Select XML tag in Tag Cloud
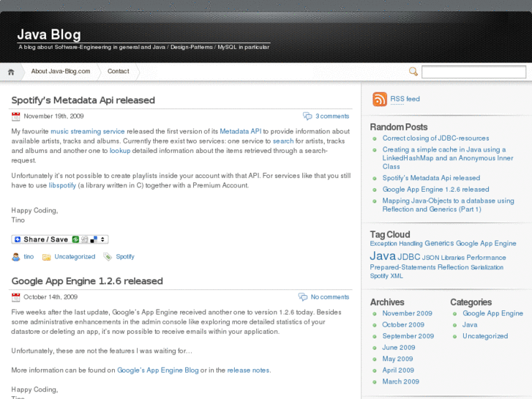Viewport: 532px width, 399px height. (397, 276)
